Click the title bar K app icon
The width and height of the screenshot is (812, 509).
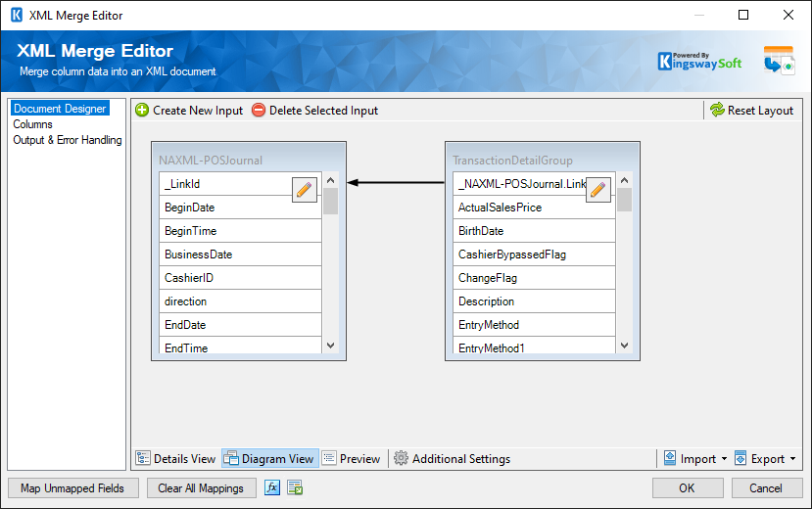coord(17,15)
